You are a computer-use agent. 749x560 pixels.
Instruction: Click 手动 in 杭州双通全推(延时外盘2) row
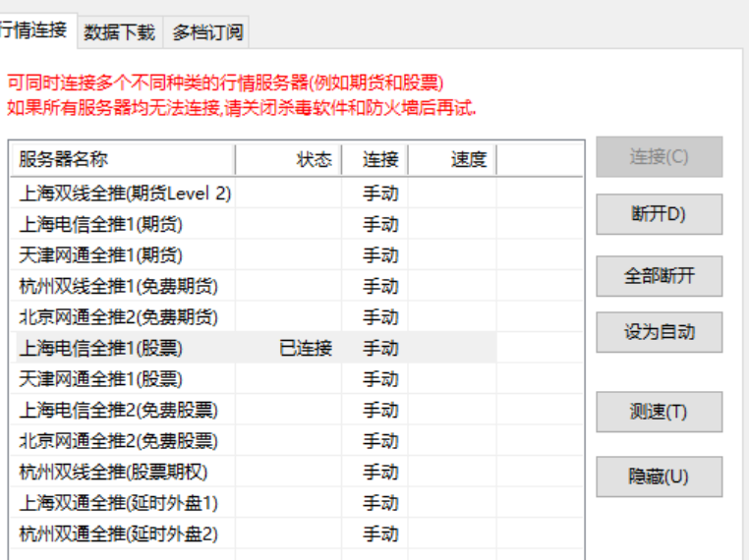click(380, 533)
